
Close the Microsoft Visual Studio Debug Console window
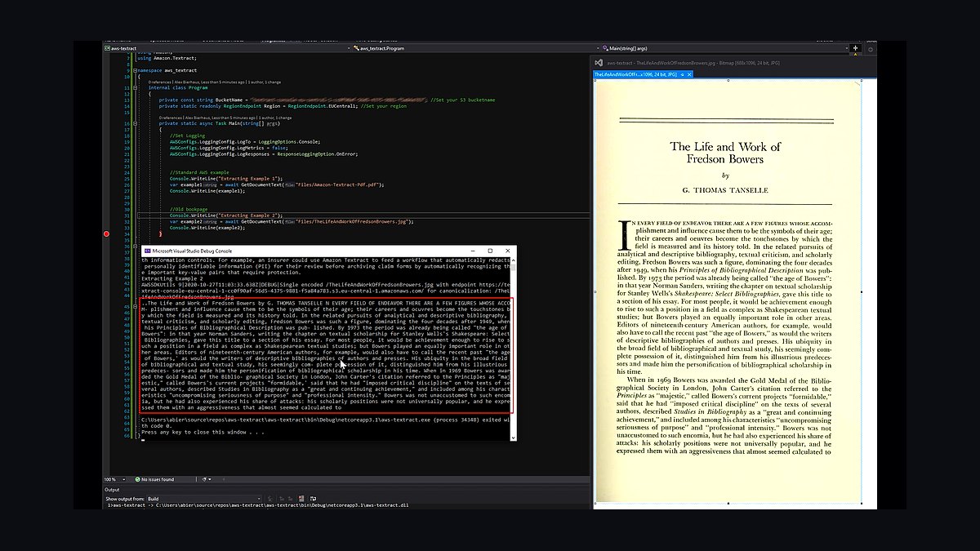(507, 251)
